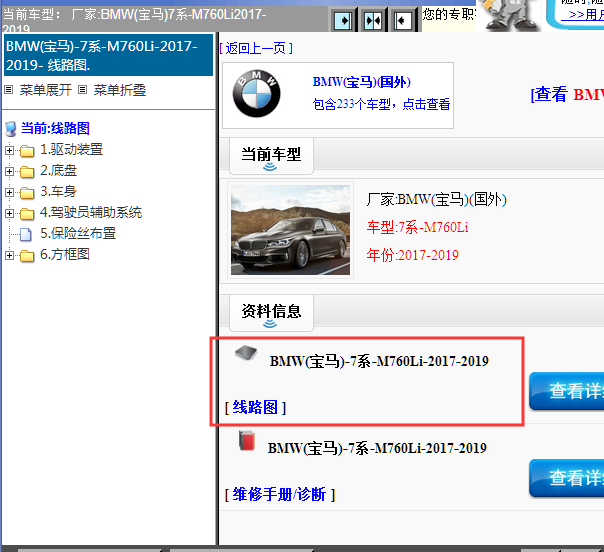Click the 菜单折叠 menu collapse icon
The image size is (604, 552).
click(82, 90)
